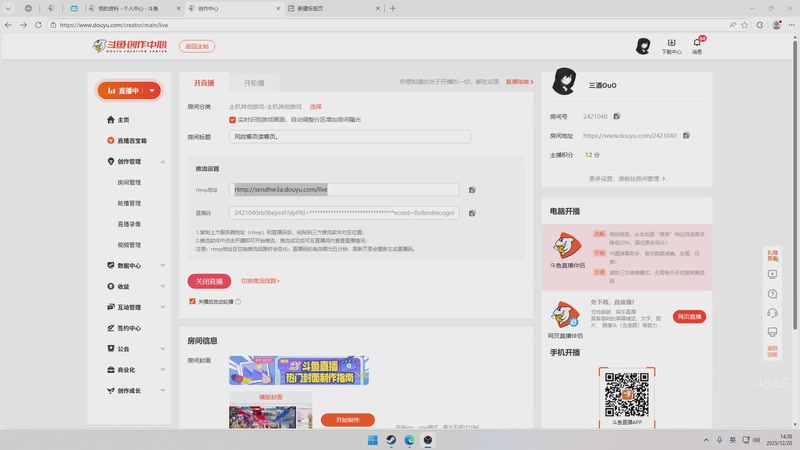Switch to the 开轮播 tab

(x=254, y=83)
